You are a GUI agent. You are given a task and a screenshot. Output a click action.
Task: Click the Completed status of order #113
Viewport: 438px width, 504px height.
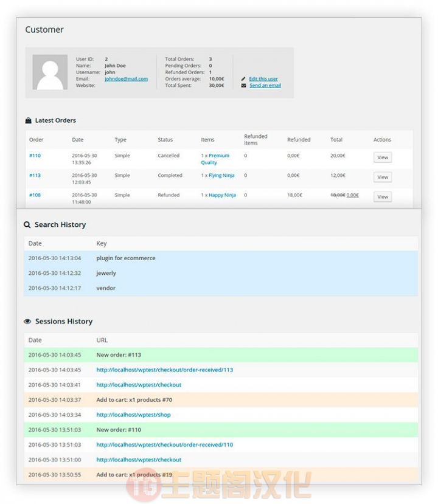(x=170, y=175)
